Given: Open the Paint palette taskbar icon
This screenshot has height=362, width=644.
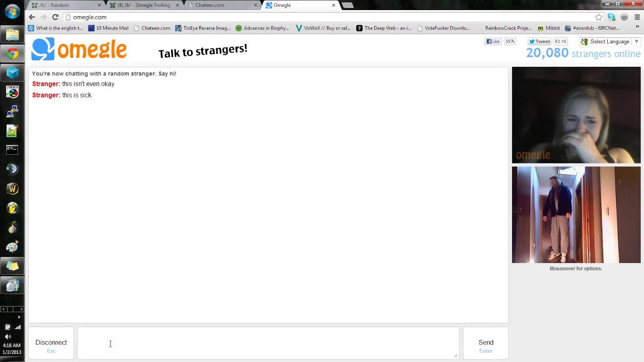Looking at the screenshot, I should (x=12, y=247).
